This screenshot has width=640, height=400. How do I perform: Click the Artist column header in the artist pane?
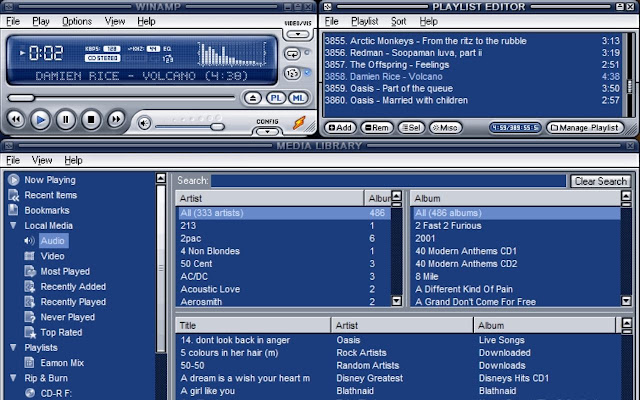click(269, 198)
